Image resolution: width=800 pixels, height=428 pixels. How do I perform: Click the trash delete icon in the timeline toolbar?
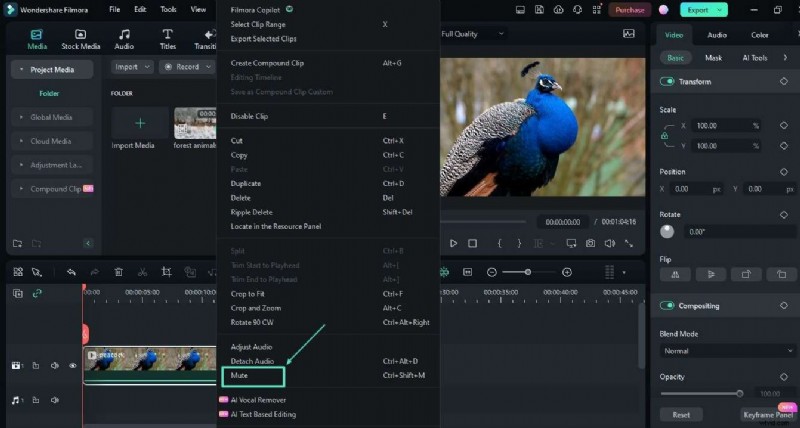118,272
